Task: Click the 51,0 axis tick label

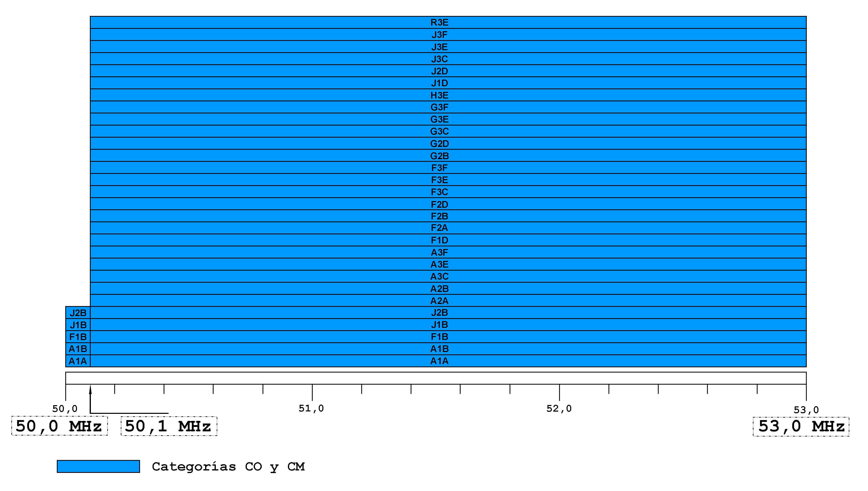Action: click(311, 409)
